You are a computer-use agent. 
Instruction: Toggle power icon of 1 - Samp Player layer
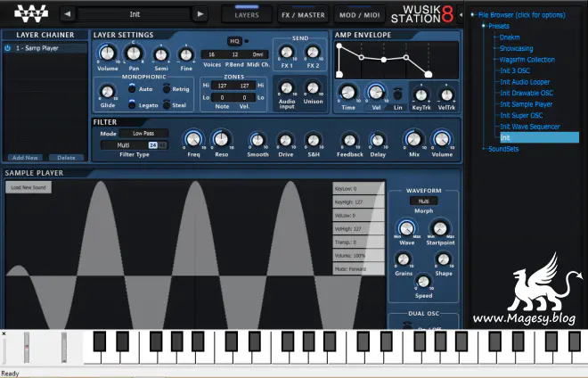pyautogui.click(x=7, y=48)
